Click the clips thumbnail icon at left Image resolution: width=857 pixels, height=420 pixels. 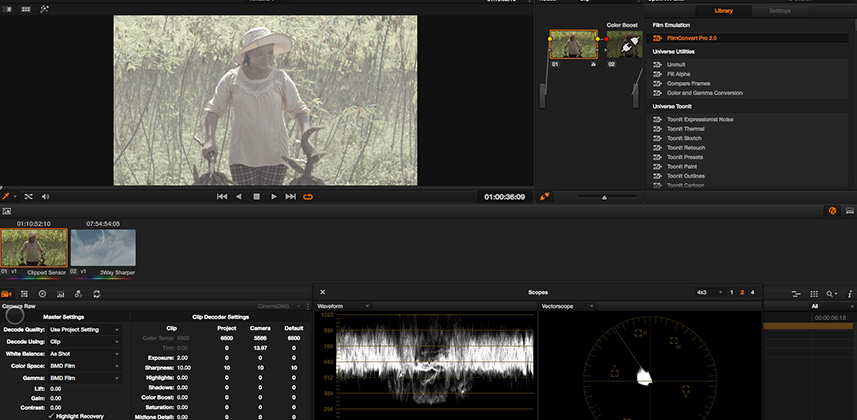(7, 211)
